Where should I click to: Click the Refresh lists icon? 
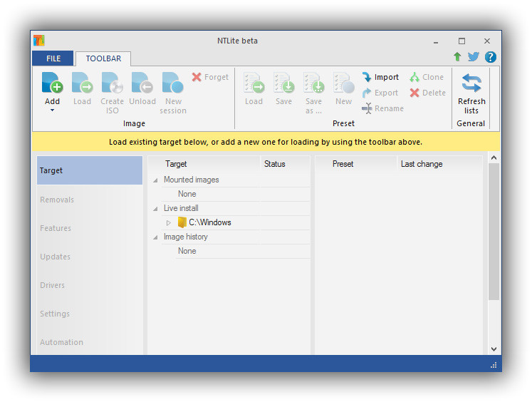(x=471, y=83)
